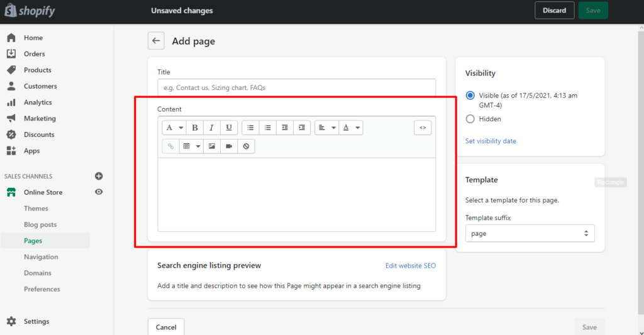Open Blog posts section
Viewport: 644px width, 335px height.
[x=40, y=224]
